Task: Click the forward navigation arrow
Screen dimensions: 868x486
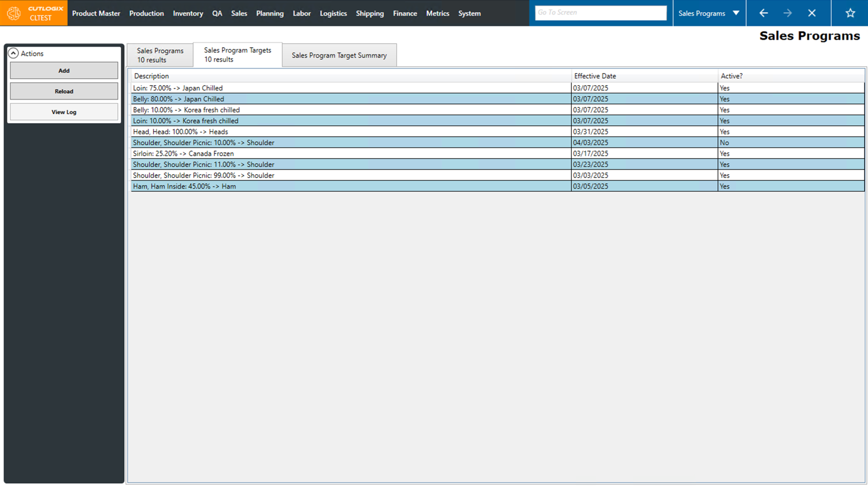Action: (x=787, y=13)
